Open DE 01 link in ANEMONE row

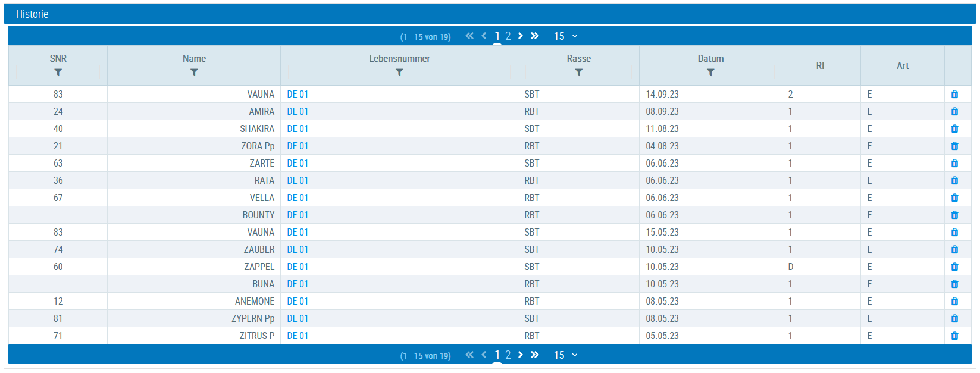pos(298,301)
